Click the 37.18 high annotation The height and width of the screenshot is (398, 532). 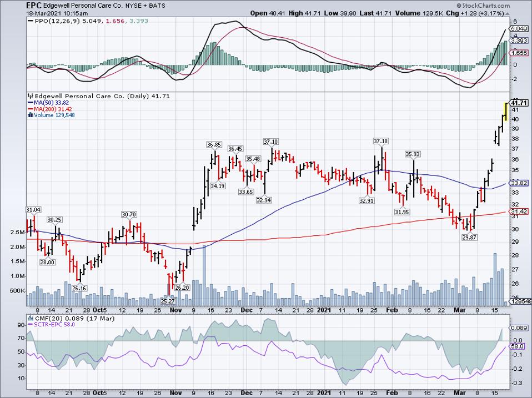(x=381, y=140)
